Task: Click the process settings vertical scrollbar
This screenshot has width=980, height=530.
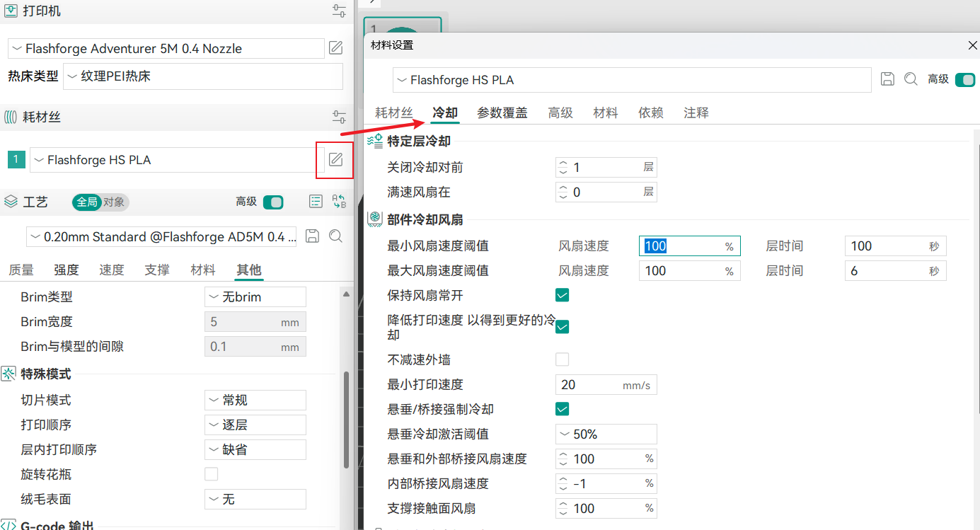Action: tap(346, 417)
